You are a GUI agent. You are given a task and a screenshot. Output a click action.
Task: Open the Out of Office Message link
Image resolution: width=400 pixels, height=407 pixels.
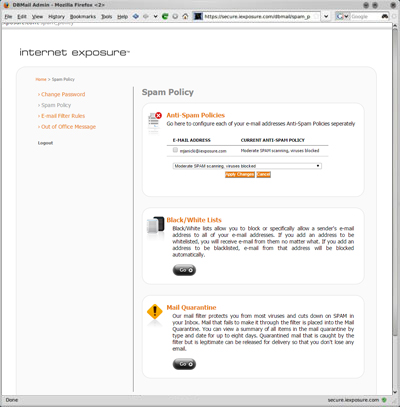(x=68, y=127)
